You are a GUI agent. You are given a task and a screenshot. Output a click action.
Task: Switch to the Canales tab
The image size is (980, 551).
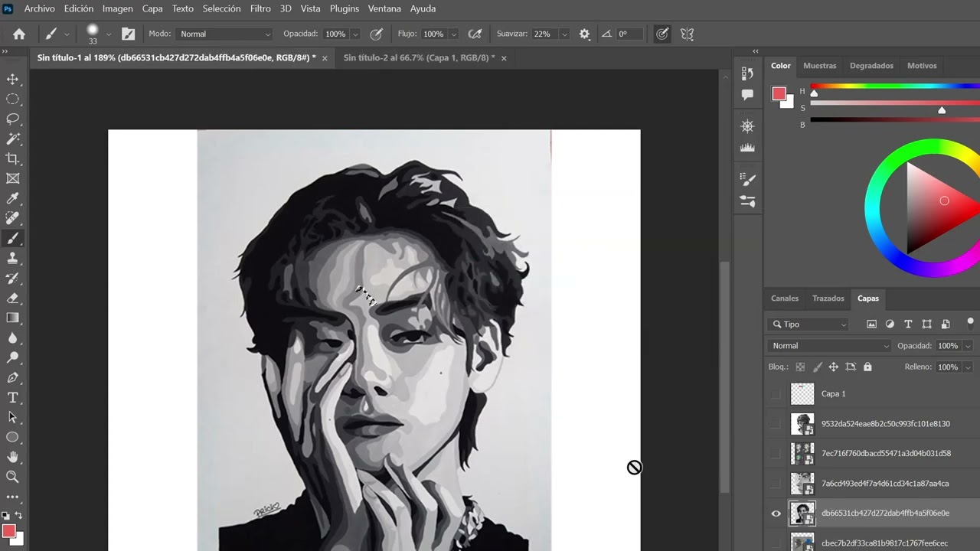[x=785, y=298]
